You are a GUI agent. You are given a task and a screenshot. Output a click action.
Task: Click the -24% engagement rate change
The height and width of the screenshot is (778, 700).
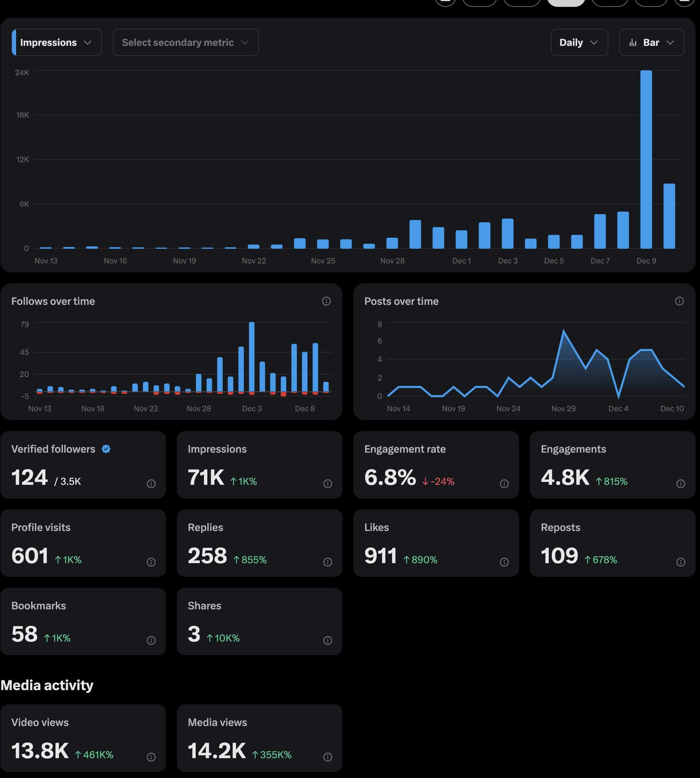[x=439, y=481]
